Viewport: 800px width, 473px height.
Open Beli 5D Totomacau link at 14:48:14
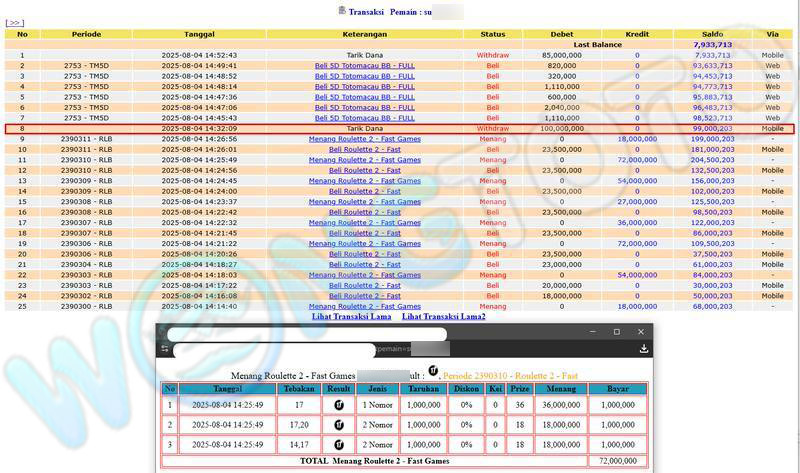click(365, 87)
